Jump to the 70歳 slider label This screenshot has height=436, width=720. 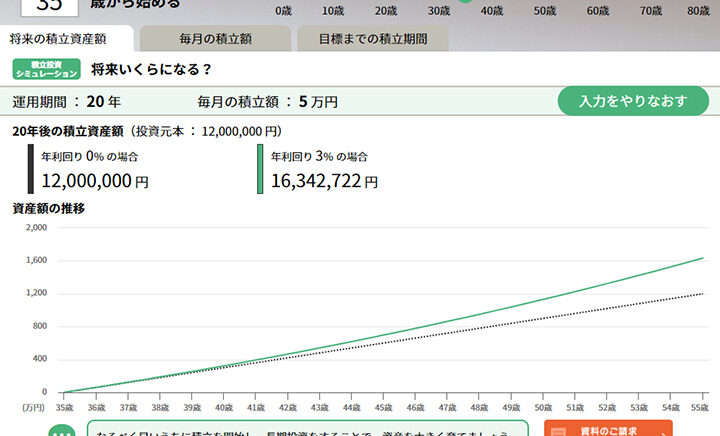coord(651,11)
